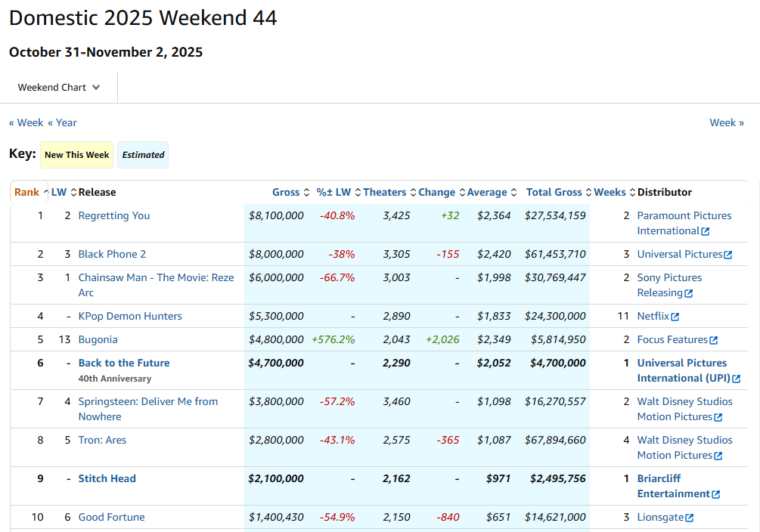Jump to previous Year link
Viewport: 760px width, 532px height.
tap(62, 122)
